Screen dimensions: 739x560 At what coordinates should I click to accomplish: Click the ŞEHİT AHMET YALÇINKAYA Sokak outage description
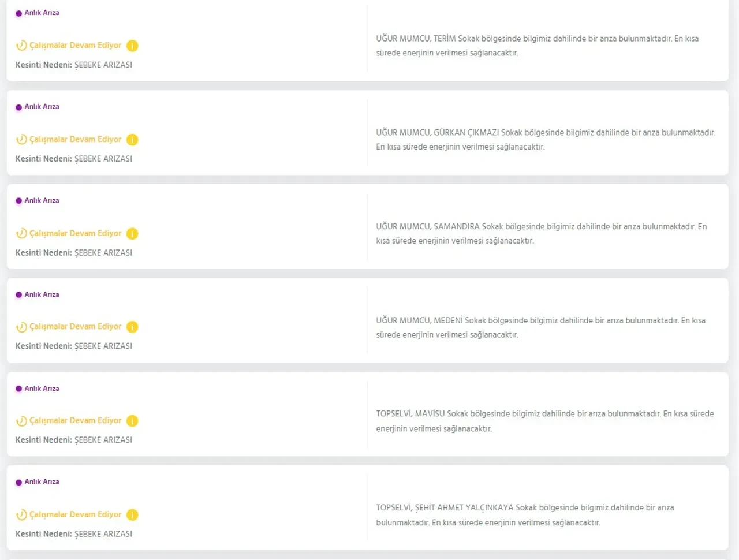(x=525, y=515)
